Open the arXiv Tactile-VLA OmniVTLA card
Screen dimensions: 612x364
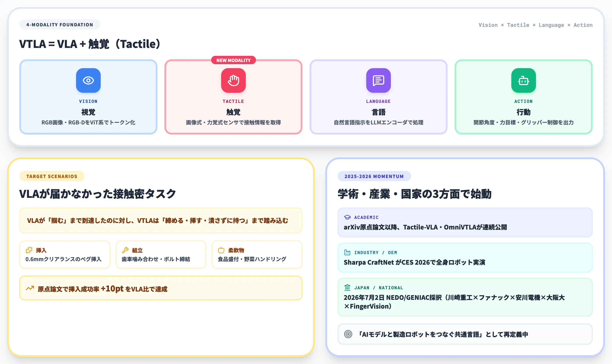click(x=465, y=222)
